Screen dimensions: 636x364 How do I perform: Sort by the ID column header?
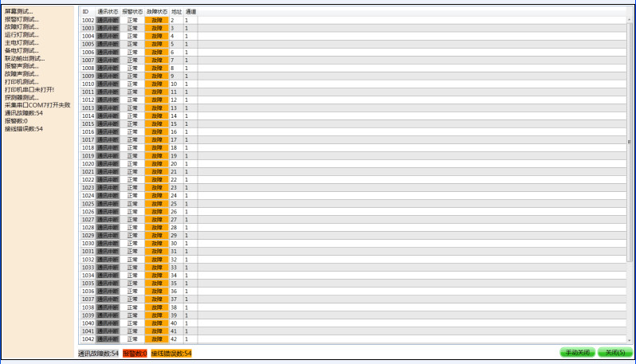[86, 12]
